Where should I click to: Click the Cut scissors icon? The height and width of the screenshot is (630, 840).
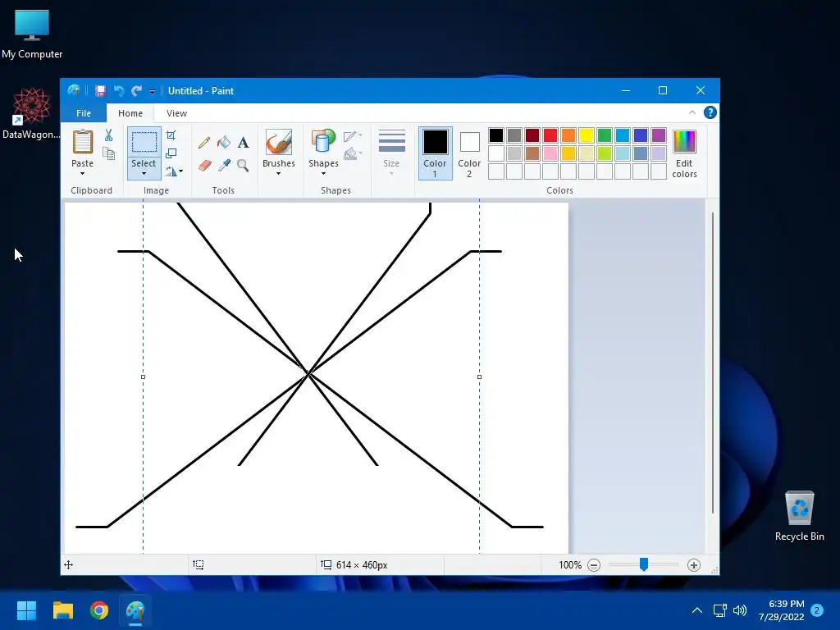tap(109, 135)
